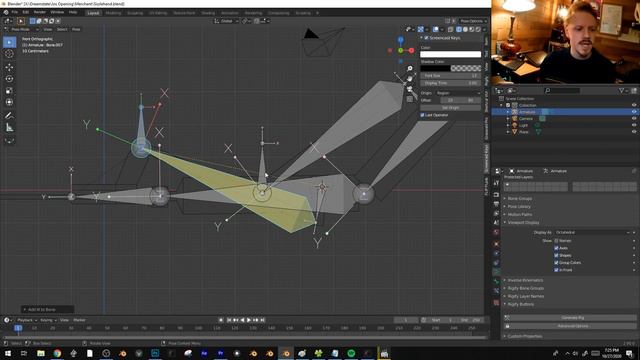
Task: Select the Select Box tool
Action: (x=9, y=42)
